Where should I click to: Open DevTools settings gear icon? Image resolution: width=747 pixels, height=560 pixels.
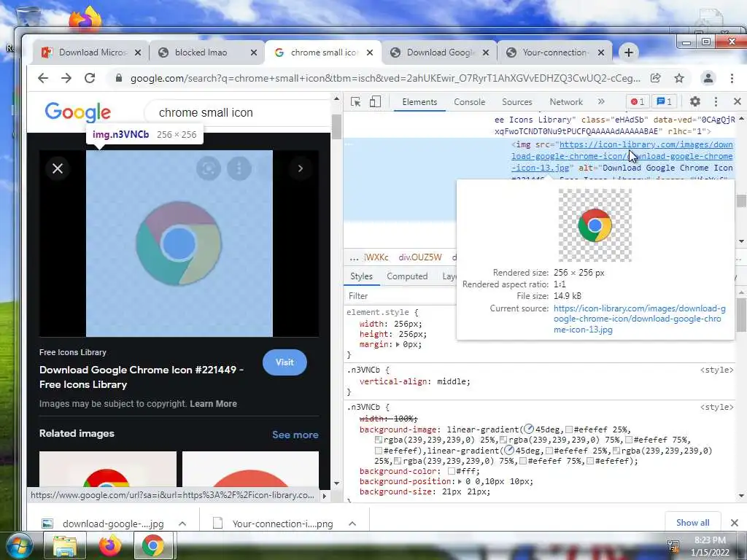pyautogui.click(x=695, y=101)
